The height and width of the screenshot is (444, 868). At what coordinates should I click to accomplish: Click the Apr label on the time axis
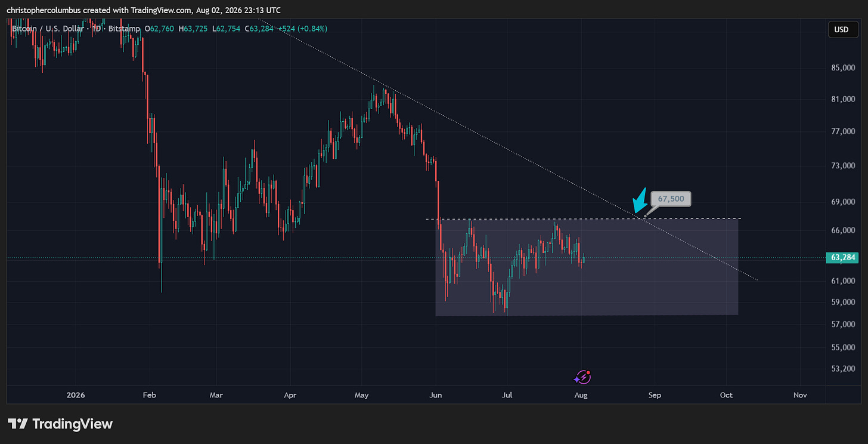click(x=290, y=395)
